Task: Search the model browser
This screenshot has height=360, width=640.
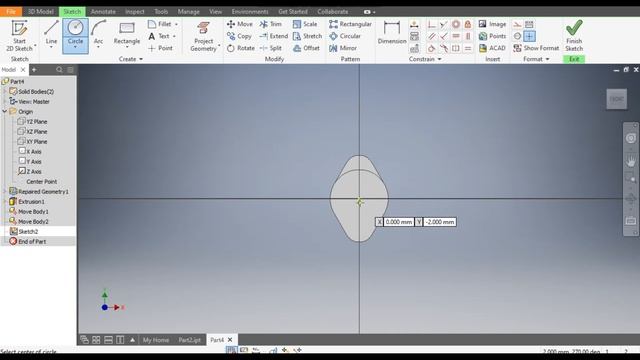Action: 59,70
